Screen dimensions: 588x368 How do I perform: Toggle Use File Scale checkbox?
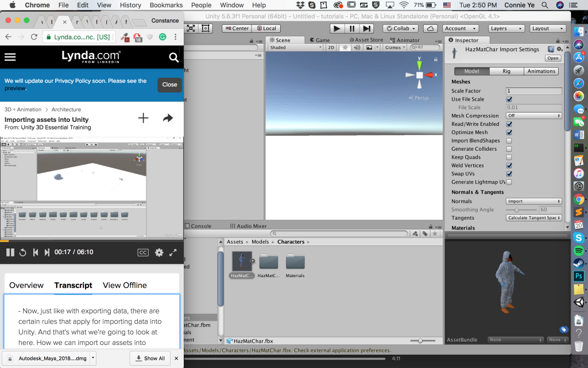pyautogui.click(x=509, y=99)
